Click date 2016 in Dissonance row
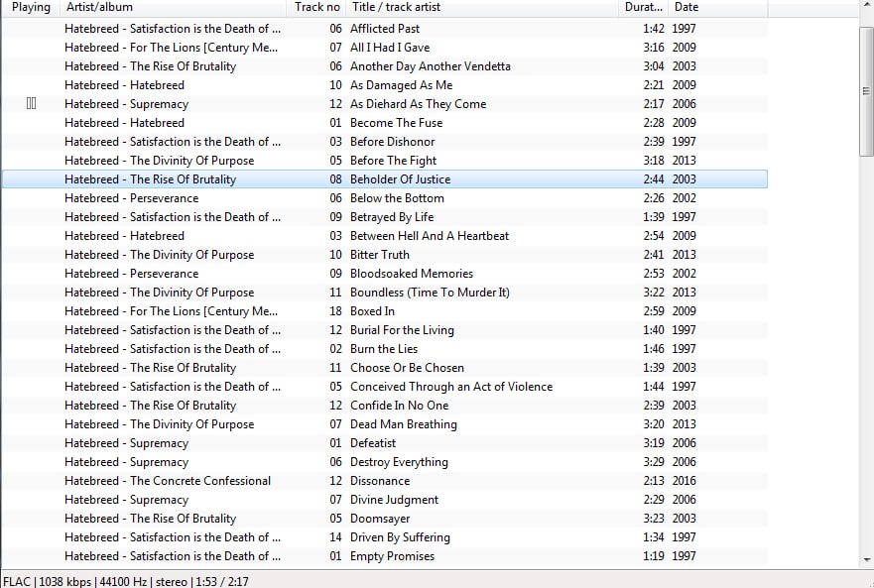The image size is (874, 588). [x=684, y=481]
